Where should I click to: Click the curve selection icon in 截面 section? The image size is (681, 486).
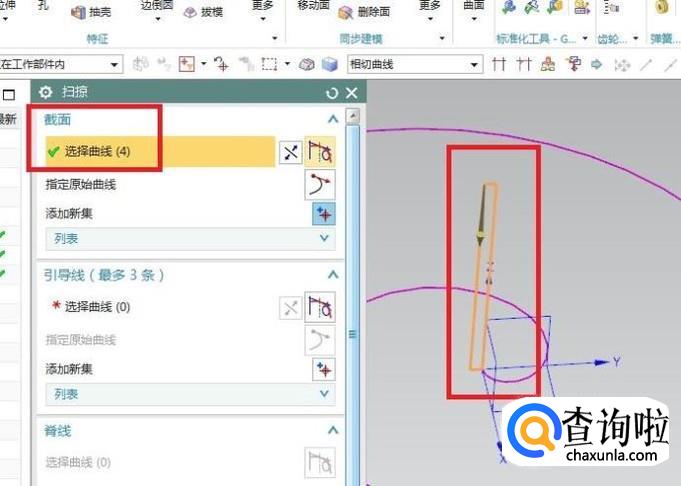[x=320, y=152]
